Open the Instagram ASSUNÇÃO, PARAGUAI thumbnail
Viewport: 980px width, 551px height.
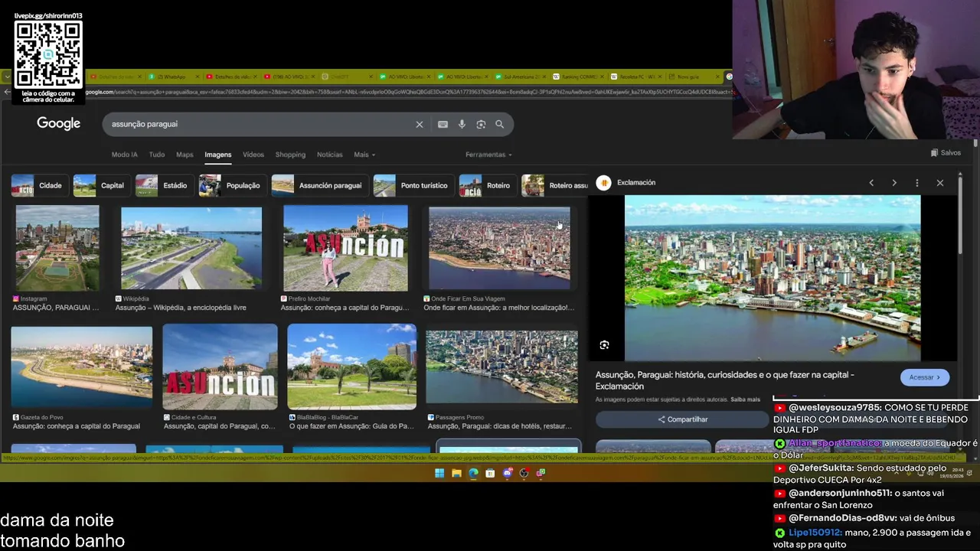pos(57,249)
